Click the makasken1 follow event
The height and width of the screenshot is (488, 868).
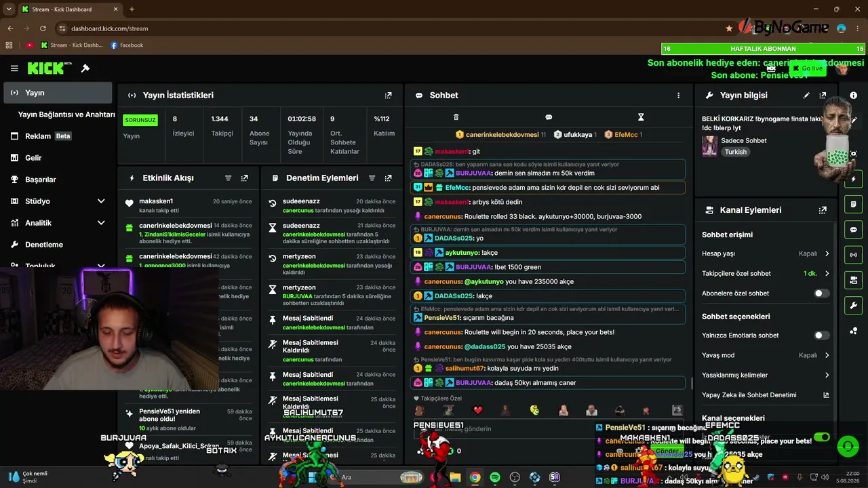(x=189, y=205)
